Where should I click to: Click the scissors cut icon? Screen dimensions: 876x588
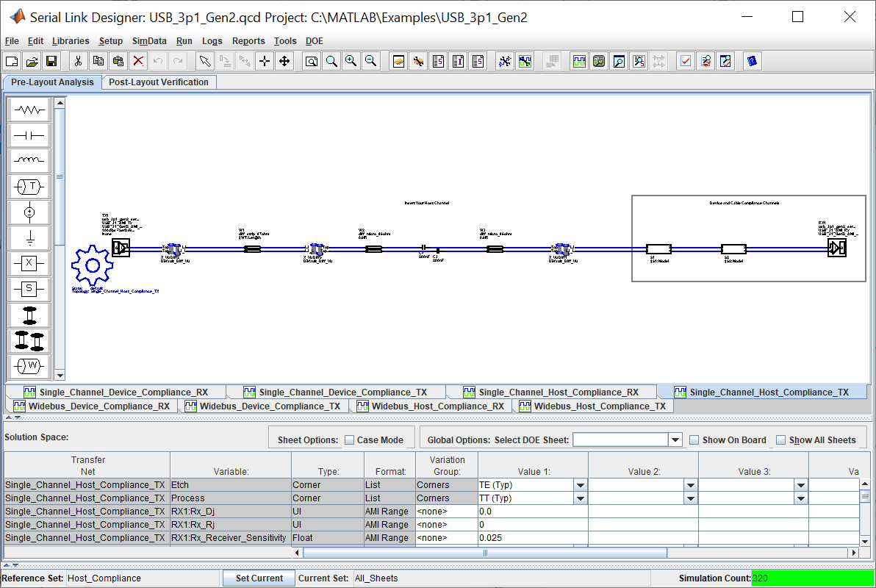79,62
